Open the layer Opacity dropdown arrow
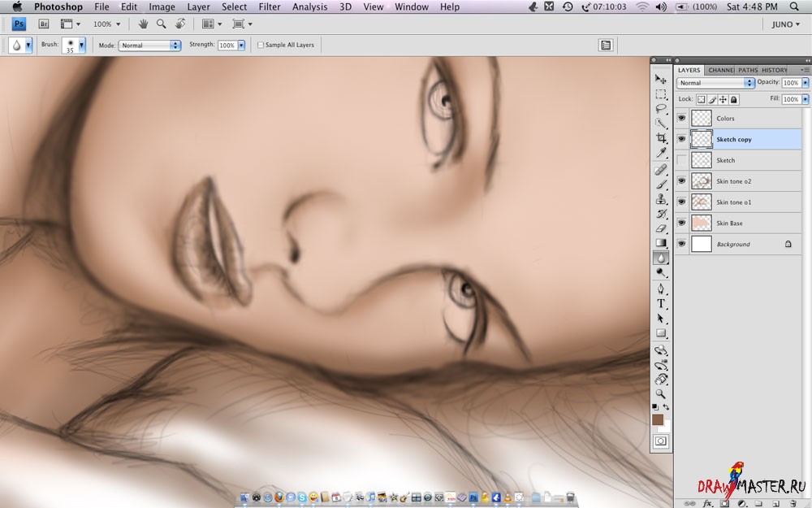This screenshot has width=812, height=508. (806, 83)
